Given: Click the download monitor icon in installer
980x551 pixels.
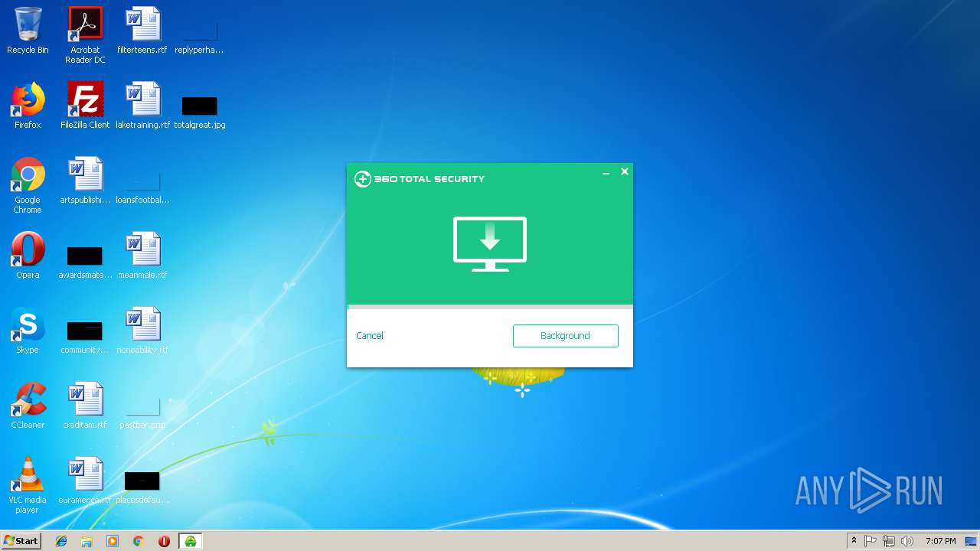Looking at the screenshot, I should click(x=490, y=244).
